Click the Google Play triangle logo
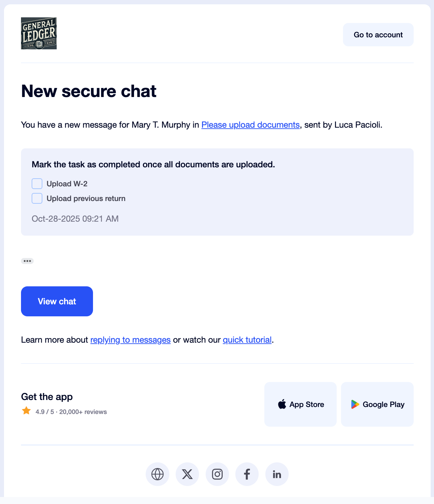434x504 pixels. pos(355,404)
